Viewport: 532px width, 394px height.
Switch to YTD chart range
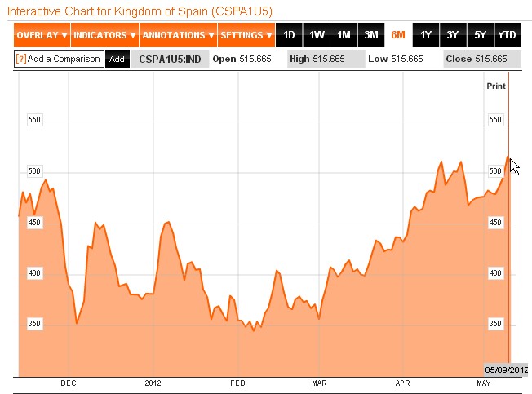coord(507,35)
